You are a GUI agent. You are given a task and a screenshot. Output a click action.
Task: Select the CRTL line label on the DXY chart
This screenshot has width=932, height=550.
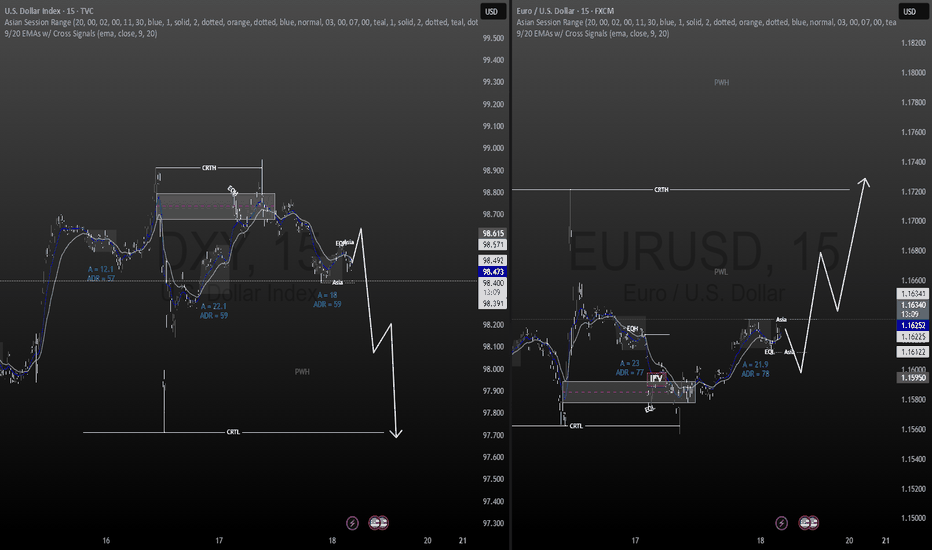pos(233,432)
